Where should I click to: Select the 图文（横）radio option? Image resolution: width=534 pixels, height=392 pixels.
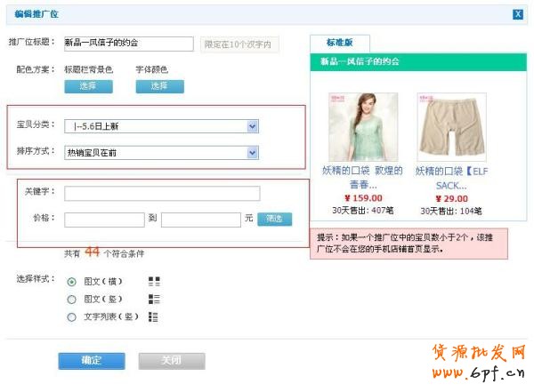(72, 282)
